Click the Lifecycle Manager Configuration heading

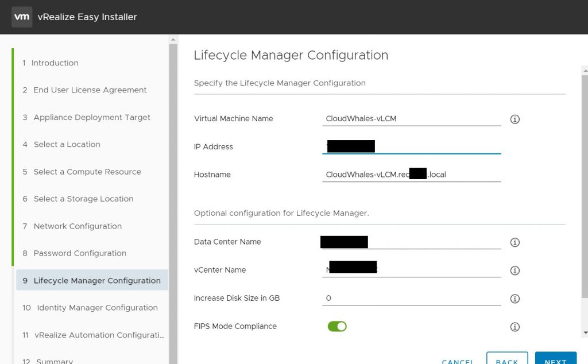click(291, 55)
